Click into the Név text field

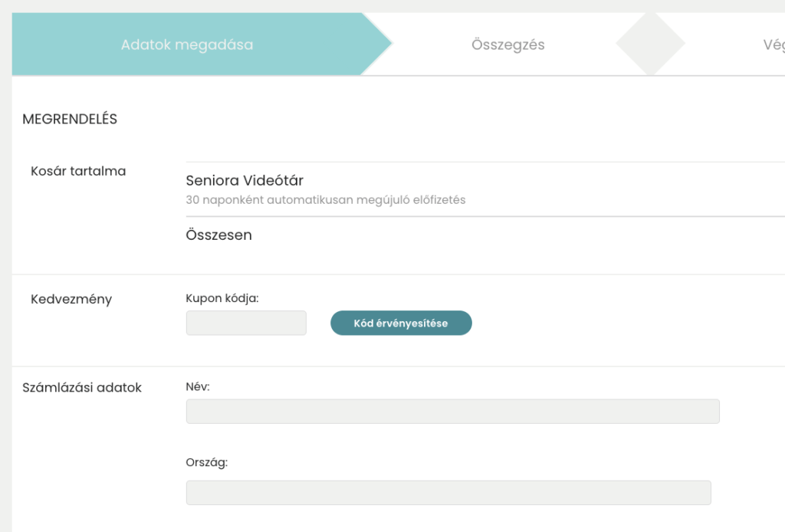(x=452, y=412)
